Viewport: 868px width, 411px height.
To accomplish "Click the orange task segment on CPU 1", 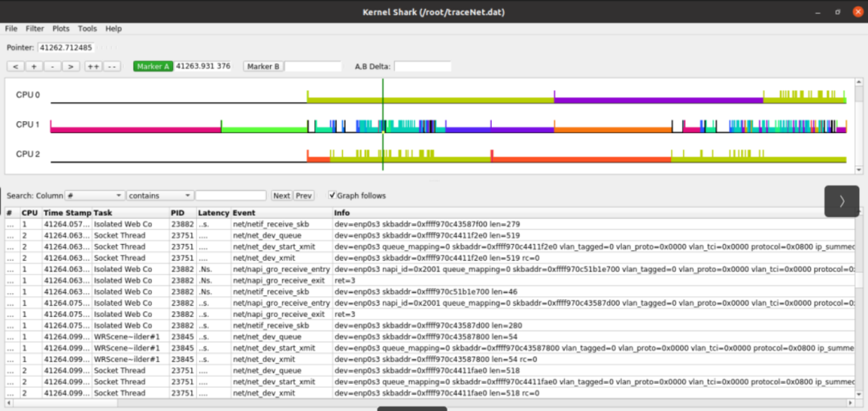I will (x=612, y=130).
